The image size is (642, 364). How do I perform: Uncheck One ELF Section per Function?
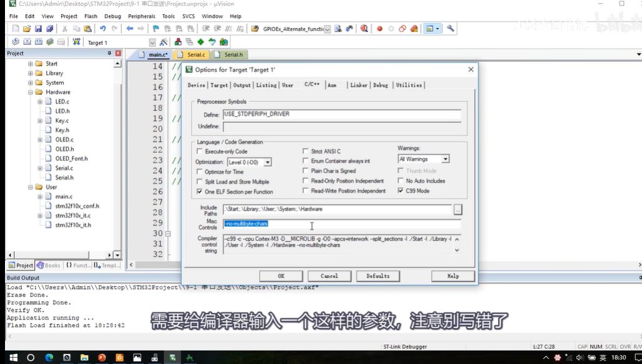(200, 191)
